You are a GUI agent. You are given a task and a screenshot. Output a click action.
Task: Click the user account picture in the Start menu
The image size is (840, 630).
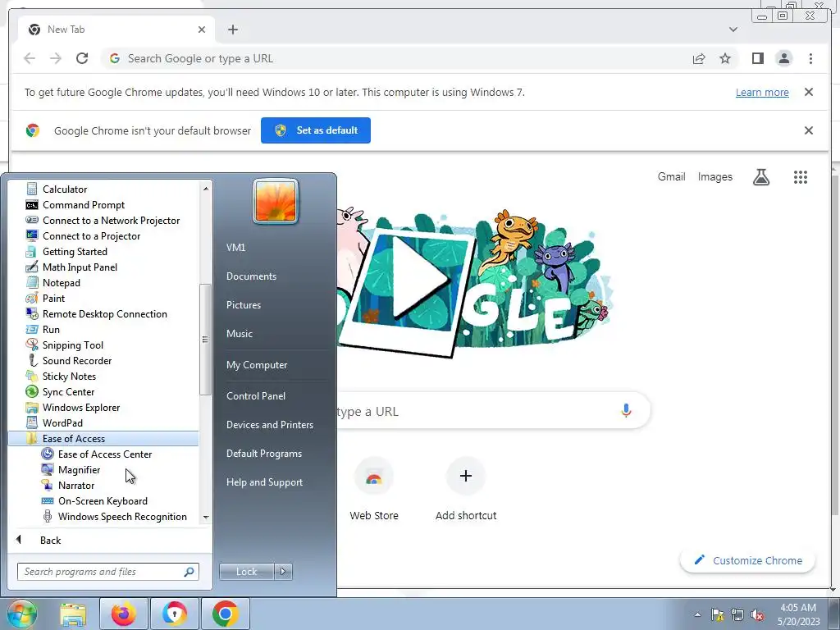276,201
